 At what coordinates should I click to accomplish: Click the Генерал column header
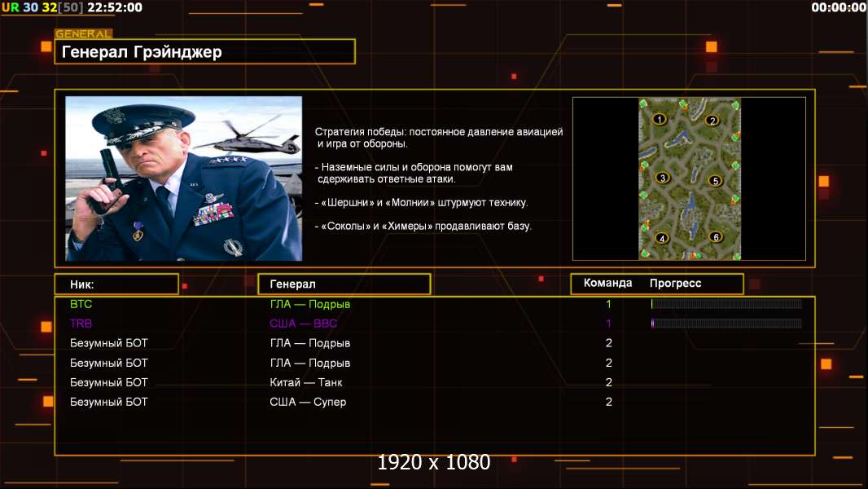point(344,284)
